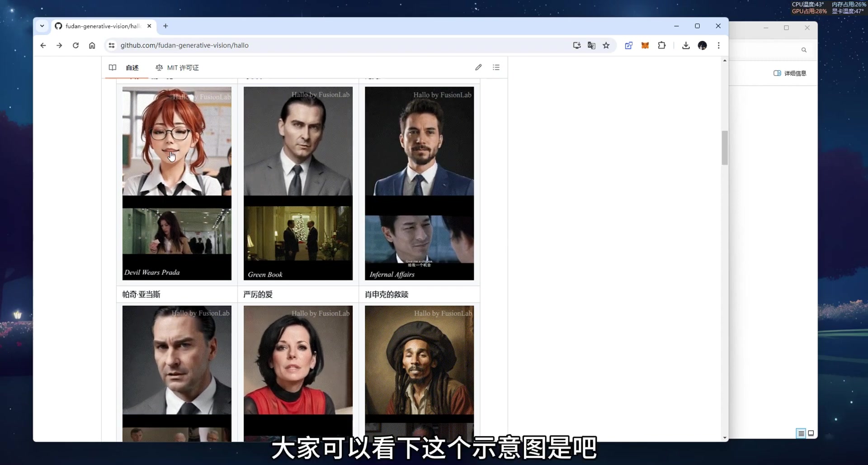This screenshot has width=868, height=465.
Task: Reload the GitHub page
Action: point(75,45)
